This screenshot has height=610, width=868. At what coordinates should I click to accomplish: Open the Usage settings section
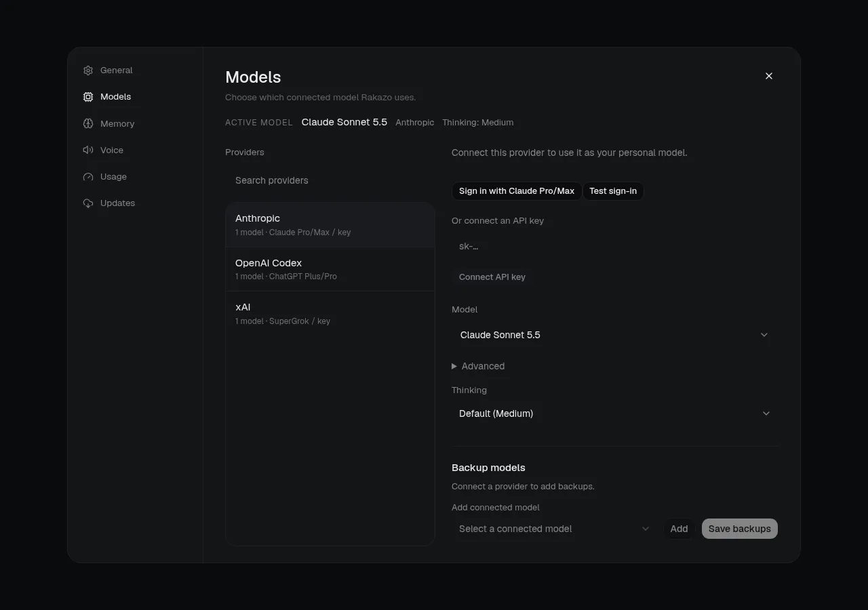tap(135, 177)
